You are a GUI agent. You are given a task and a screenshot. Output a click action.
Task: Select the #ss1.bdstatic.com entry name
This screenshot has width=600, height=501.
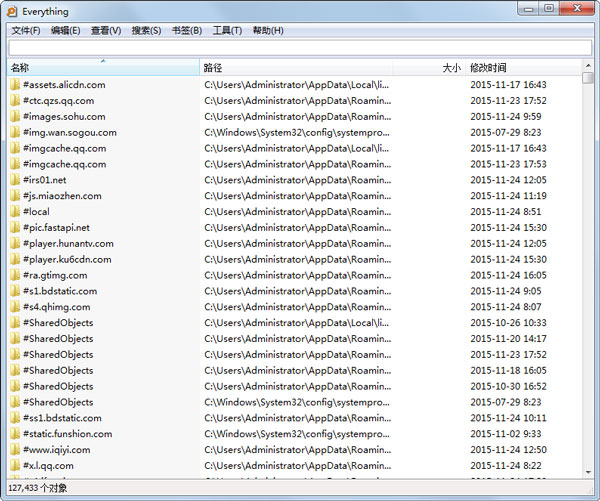click(x=62, y=418)
